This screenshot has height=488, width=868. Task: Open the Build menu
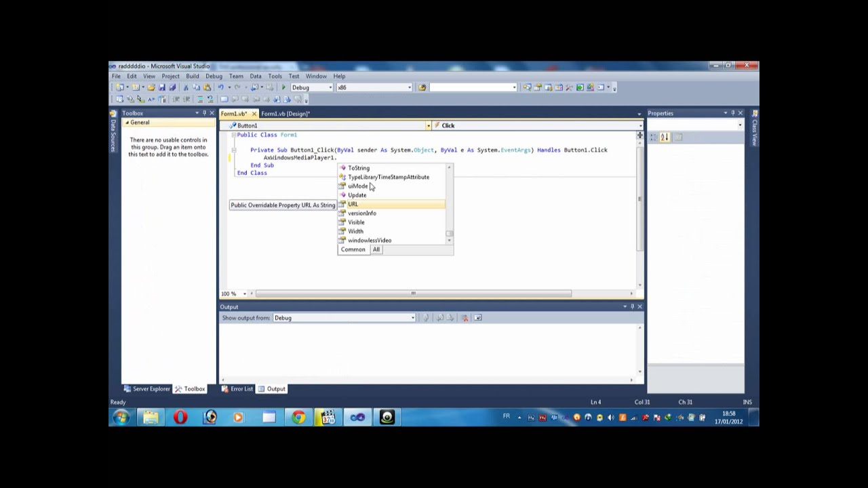[x=193, y=77]
